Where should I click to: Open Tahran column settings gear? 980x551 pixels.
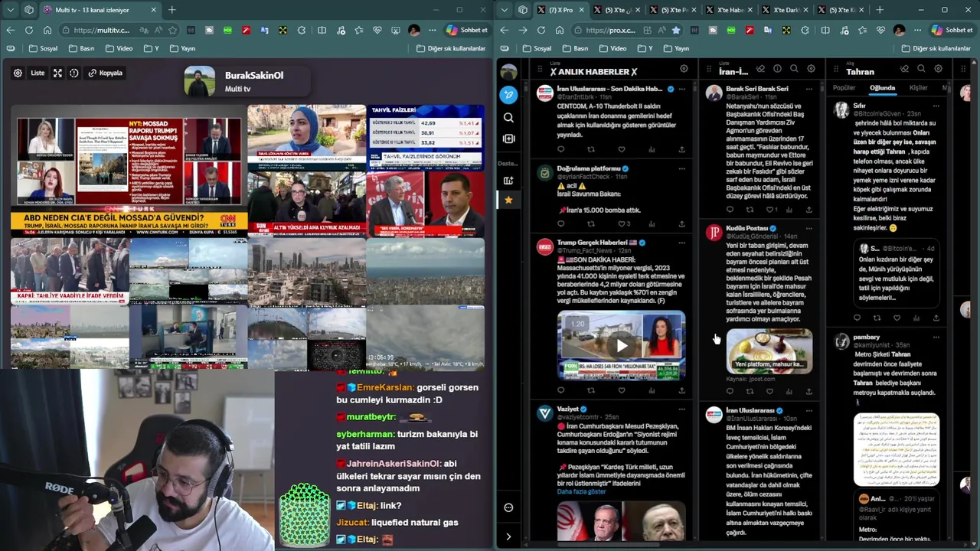click(938, 69)
